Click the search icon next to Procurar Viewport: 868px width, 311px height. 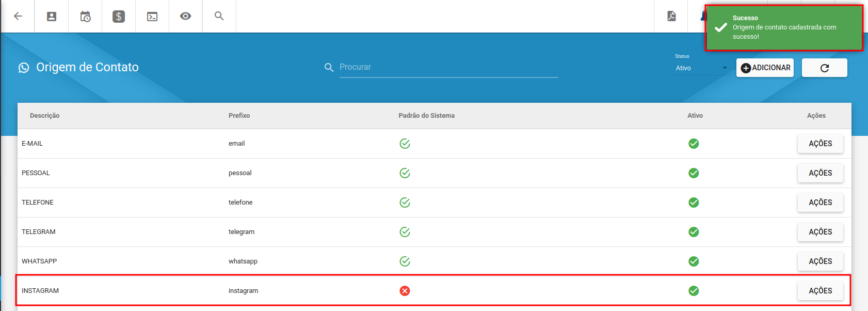point(329,68)
